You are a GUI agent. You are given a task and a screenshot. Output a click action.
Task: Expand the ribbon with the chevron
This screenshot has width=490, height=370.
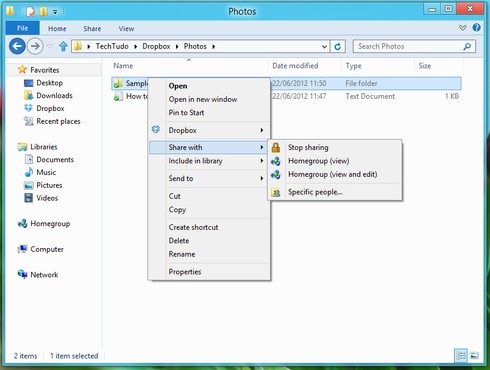click(x=463, y=28)
